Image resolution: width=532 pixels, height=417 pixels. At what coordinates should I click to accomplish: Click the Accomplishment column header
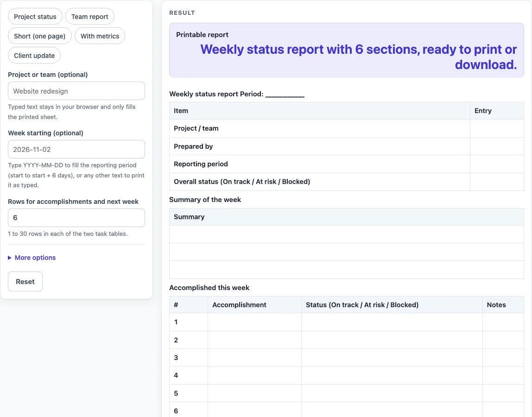[x=254, y=305]
